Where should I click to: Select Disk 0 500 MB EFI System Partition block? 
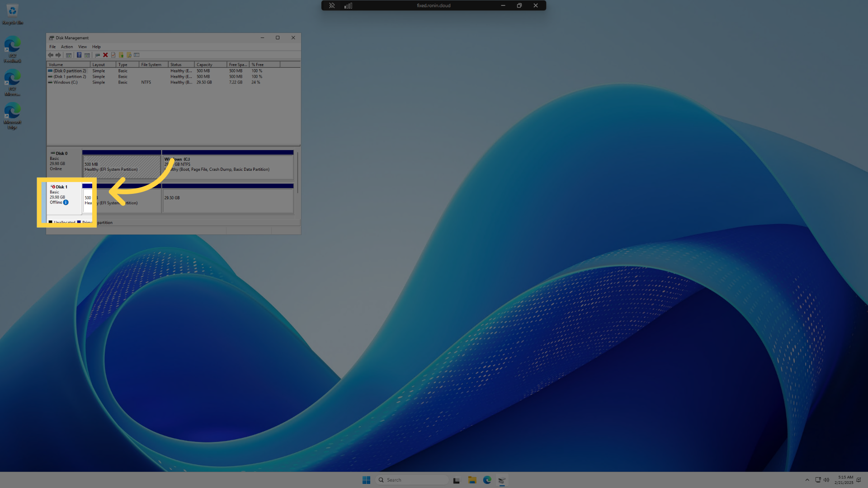(122, 165)
